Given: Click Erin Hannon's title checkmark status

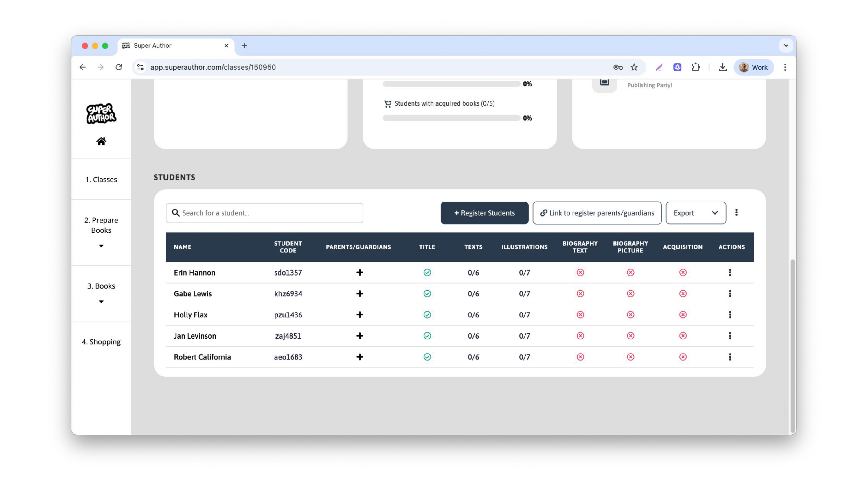Looking at the screenshot, I should point(427,272).
